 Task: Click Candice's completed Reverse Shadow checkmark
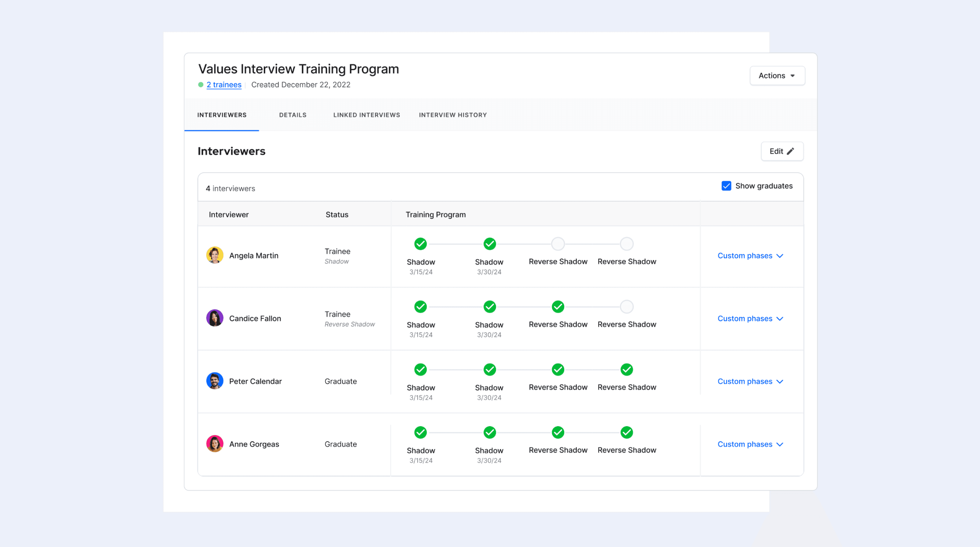558,306
